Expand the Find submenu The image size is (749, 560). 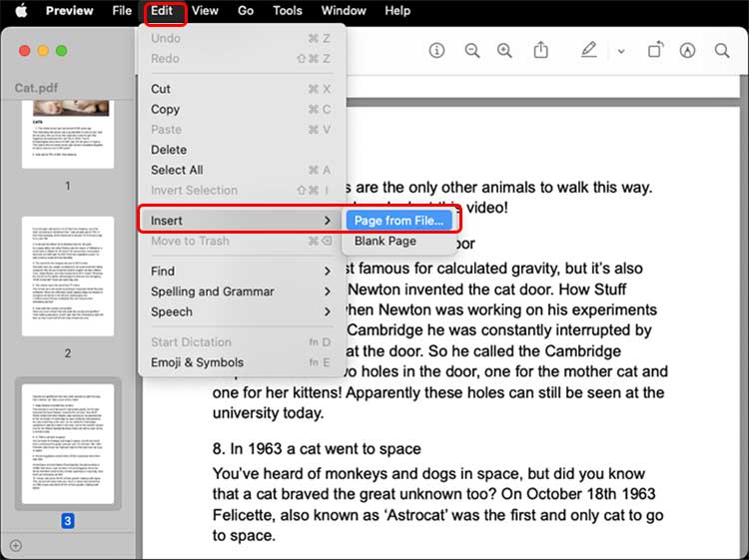[242, 272]
